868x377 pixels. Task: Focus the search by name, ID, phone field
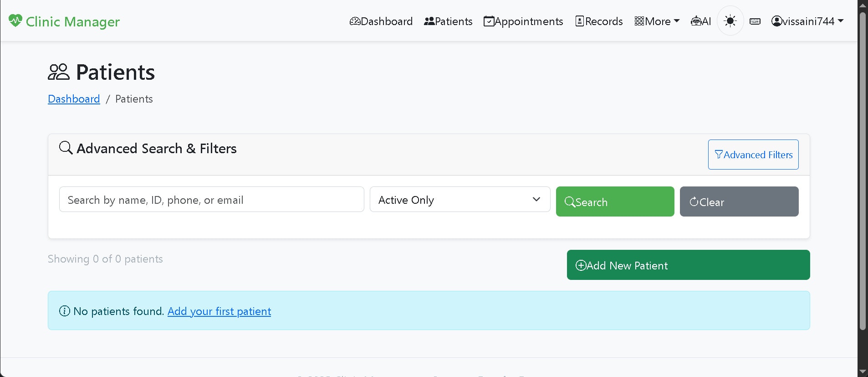[x=211, y=199]
